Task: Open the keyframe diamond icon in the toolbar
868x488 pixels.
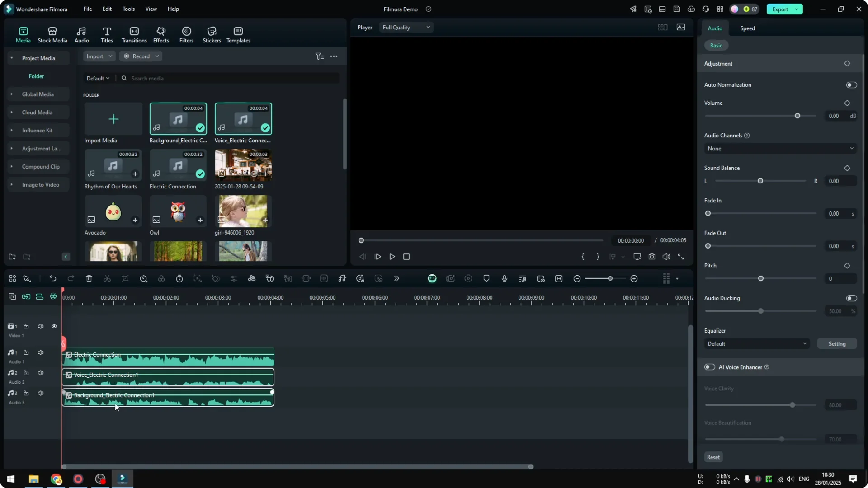Action: tap(216, 278)
